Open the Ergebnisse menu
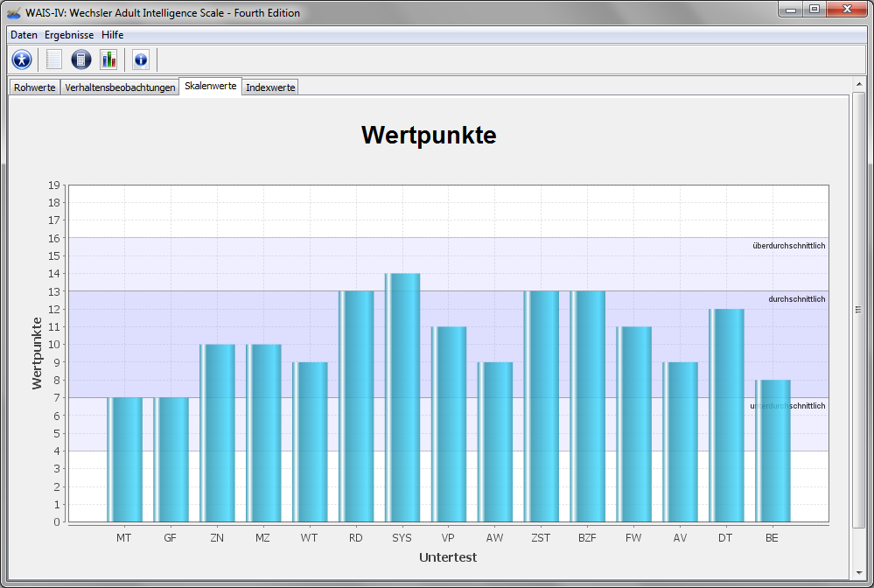 (69, 35)
